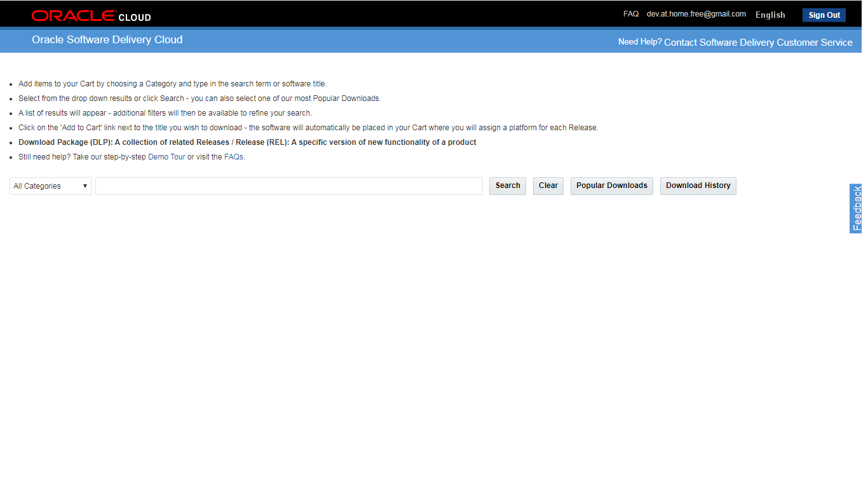Click the Oracle Cloud logo
This screenshot has height=488, width=868.
(91, 16)
